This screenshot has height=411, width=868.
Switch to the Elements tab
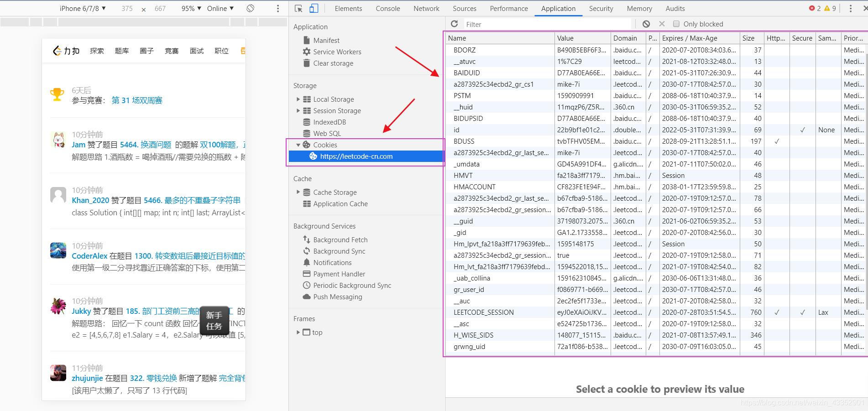[x=348, y=8]
